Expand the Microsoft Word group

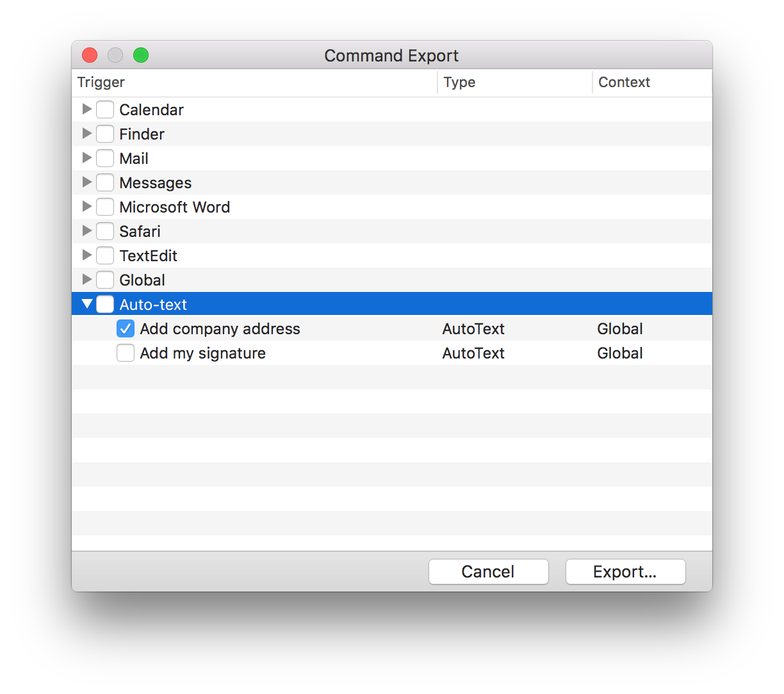click(87, 207)
